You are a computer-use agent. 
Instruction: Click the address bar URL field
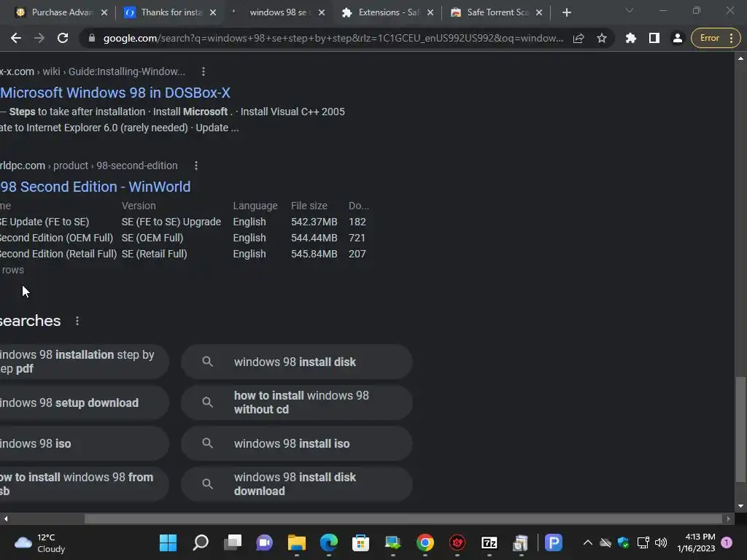[333, 38]
